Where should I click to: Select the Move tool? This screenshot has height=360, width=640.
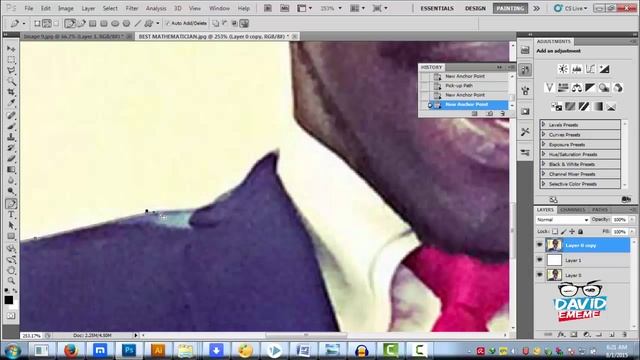(11, 49)
